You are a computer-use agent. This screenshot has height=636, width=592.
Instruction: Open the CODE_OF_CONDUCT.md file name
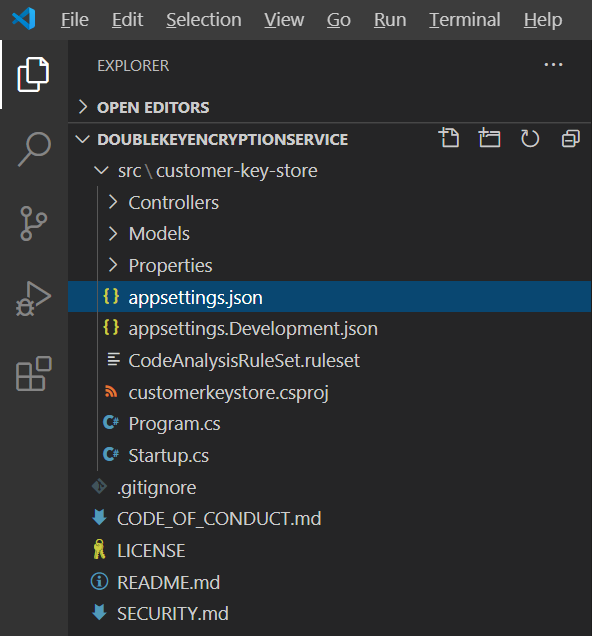(x=219, y=519)
